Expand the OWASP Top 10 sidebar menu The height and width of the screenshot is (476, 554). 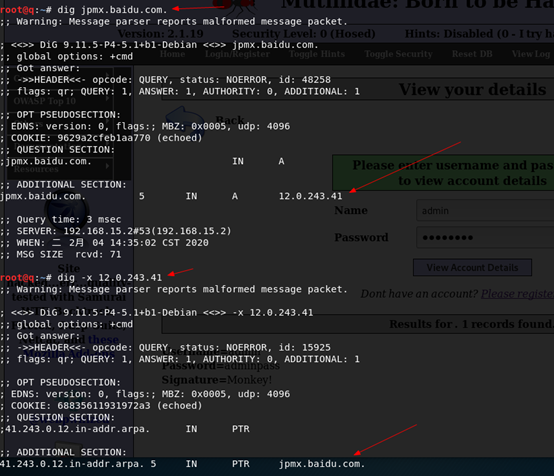pyautogui.click(x=60, y=101)
